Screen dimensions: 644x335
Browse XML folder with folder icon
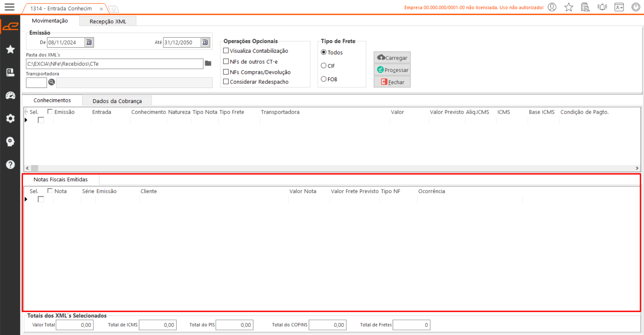pyautogui.click(x=208, y=63)
